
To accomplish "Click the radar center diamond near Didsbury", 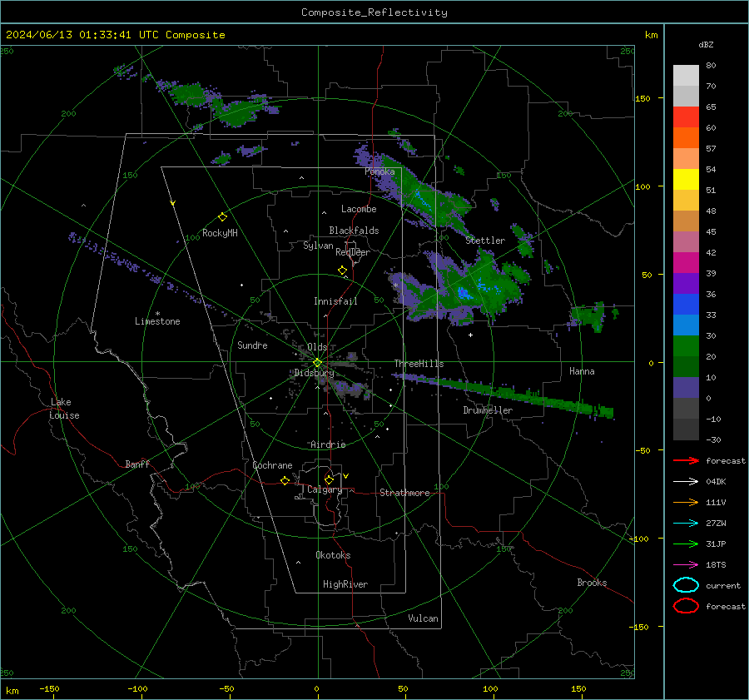I will pos(317,363).
